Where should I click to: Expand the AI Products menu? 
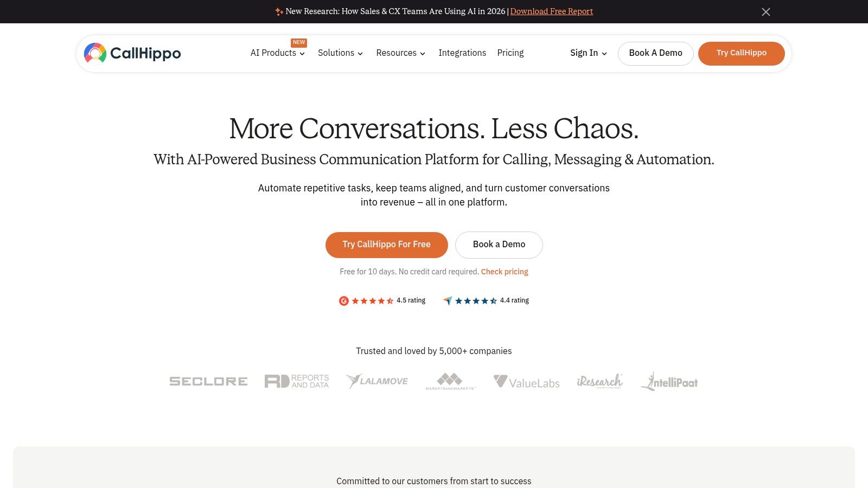[277, 53]
